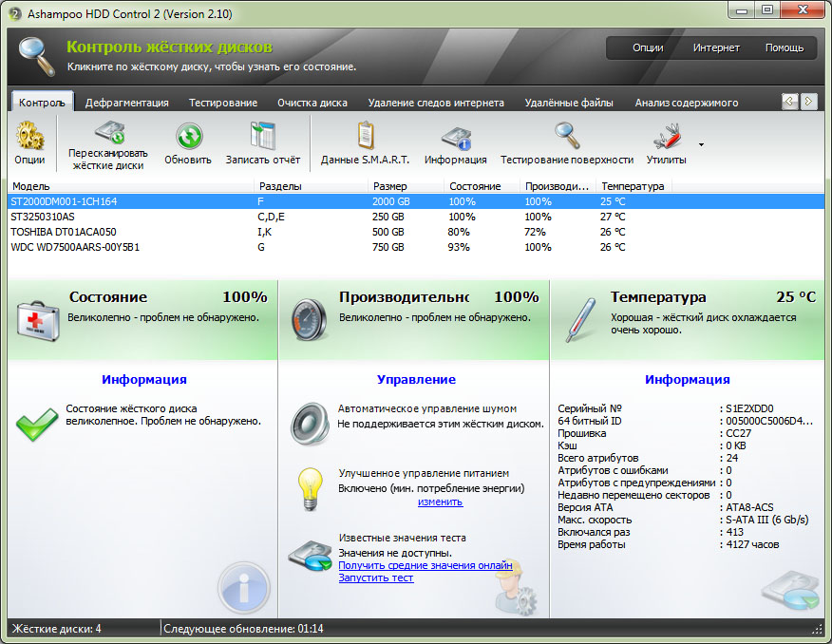Start Тестирование поверхности magnifier icon

[567, 136]
